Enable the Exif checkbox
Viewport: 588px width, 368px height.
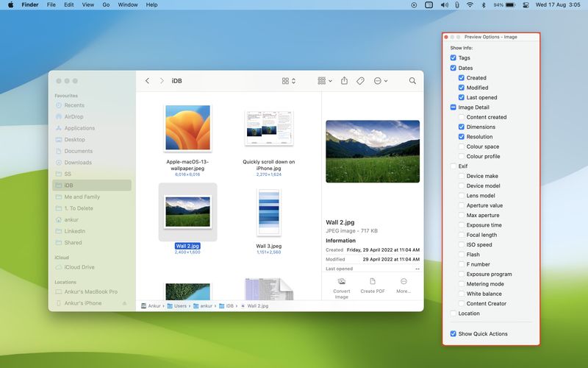point(453,166)
